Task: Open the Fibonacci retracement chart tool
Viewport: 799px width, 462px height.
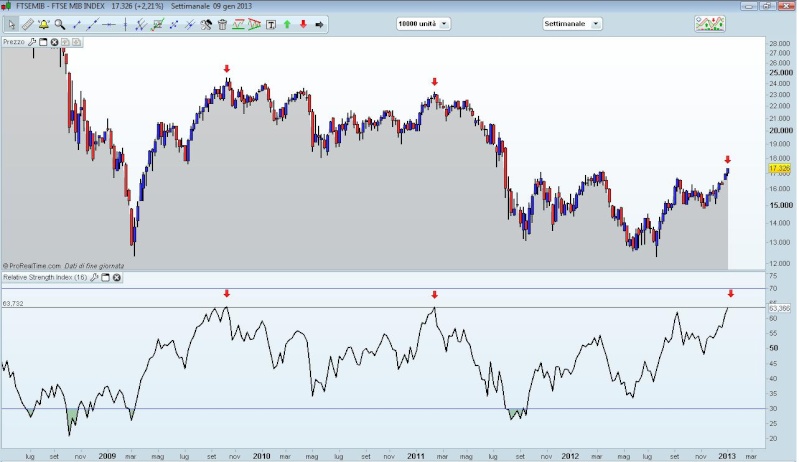Action: 157,24
